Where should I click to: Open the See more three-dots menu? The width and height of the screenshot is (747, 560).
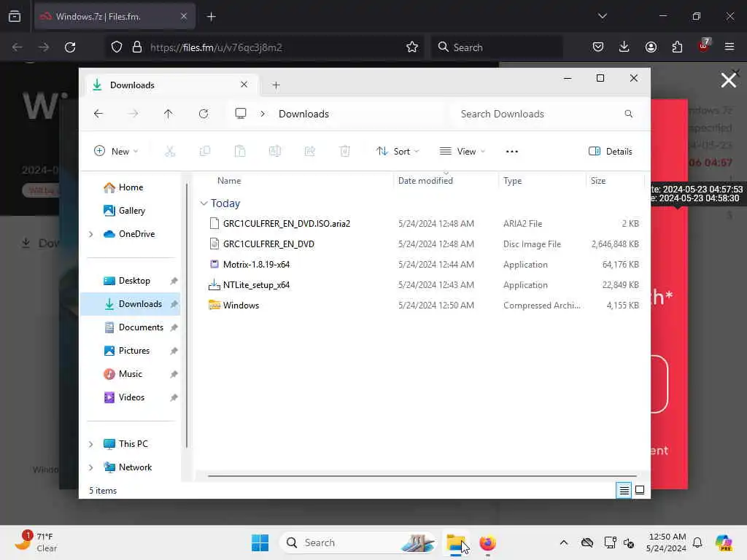click(x=511, y=152)
